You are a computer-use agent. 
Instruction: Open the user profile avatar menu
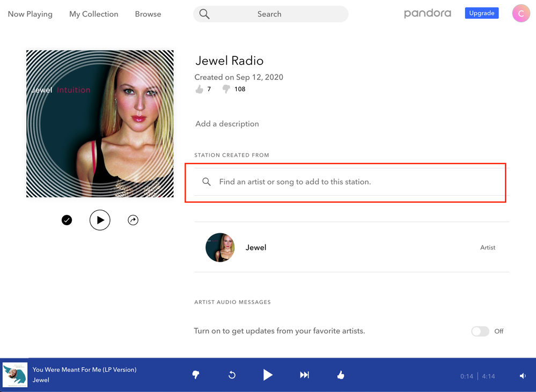pos(521,13)
